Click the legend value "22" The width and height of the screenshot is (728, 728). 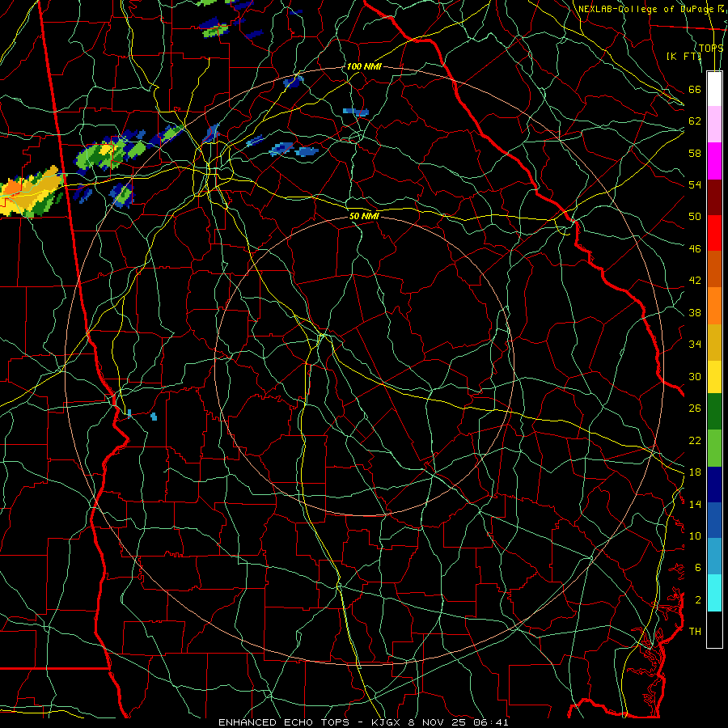tap(695, 441)
